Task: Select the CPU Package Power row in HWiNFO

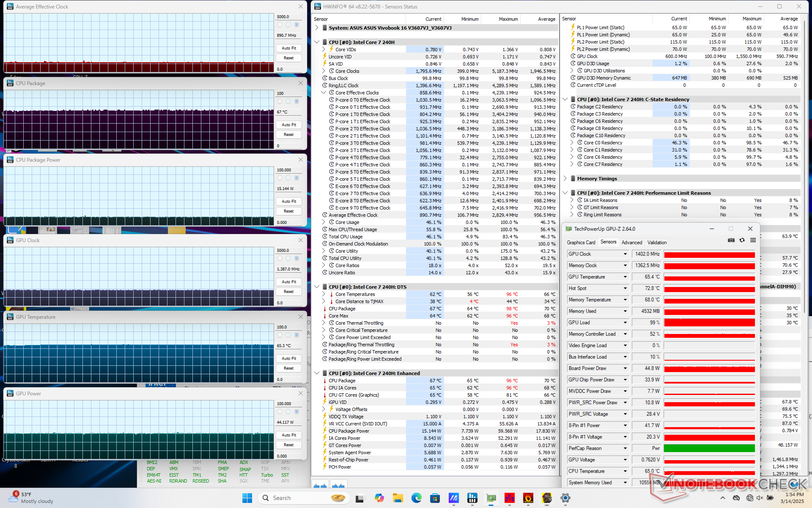Action: click(439, 431)
